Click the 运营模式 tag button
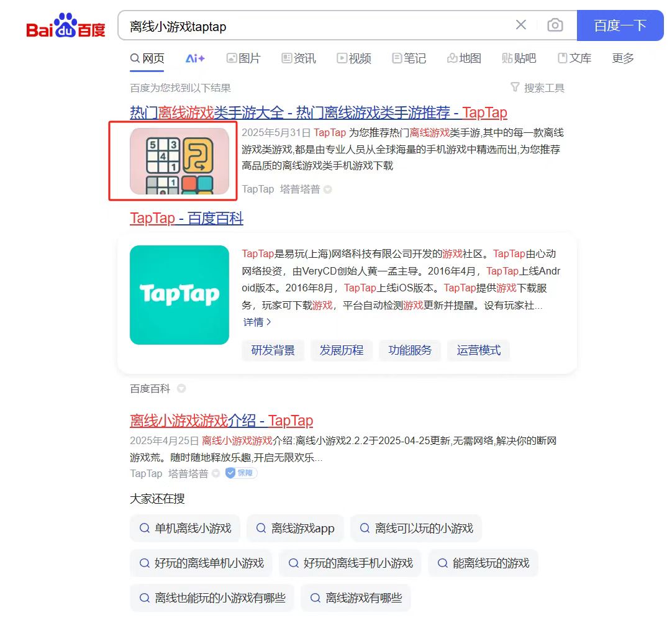Image resolution: width=672 pixels, height=623 pixels. [x=479, y=350]
